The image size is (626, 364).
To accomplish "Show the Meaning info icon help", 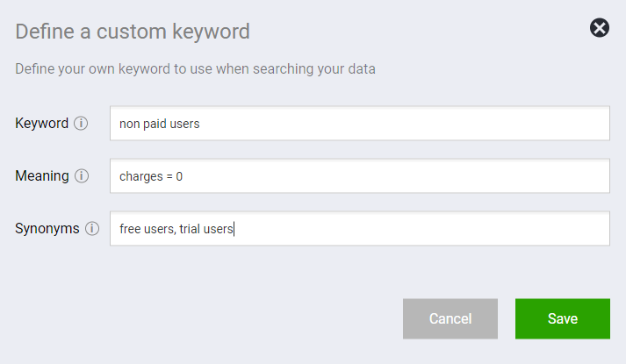I will (82, 175).
